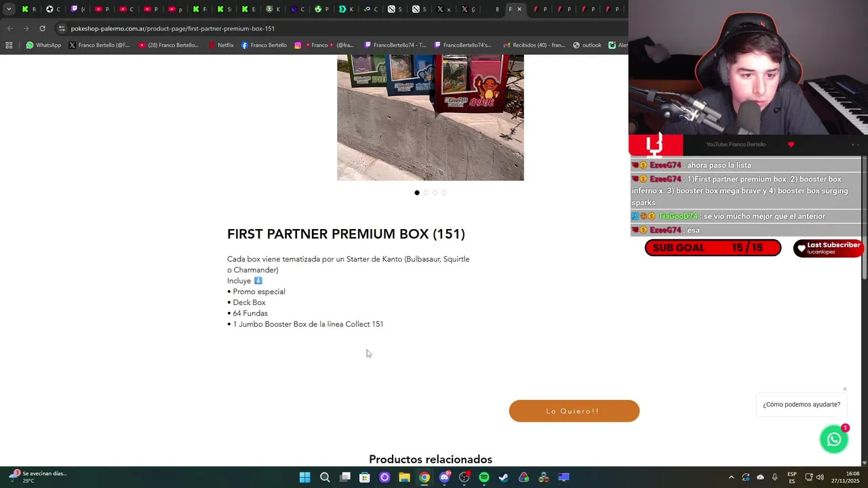Open File Explorer from the taskbar
This screenshot has width=868, height=488.
pyautogui.click(x=404, y=477)
